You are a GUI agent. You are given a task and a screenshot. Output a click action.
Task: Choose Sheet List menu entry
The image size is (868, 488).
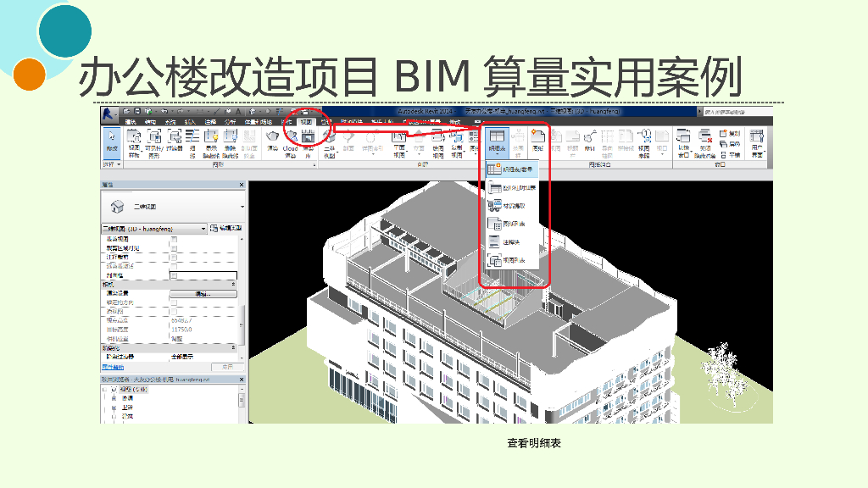click(511, 224)
